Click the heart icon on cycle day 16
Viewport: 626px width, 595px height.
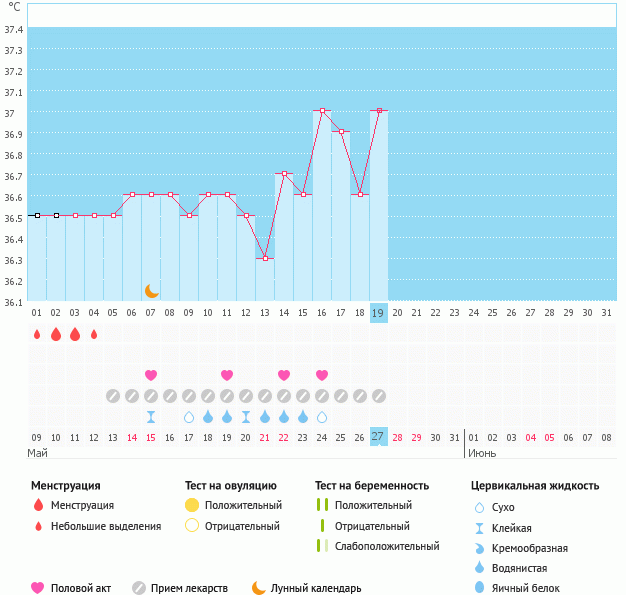coord(322,375)
